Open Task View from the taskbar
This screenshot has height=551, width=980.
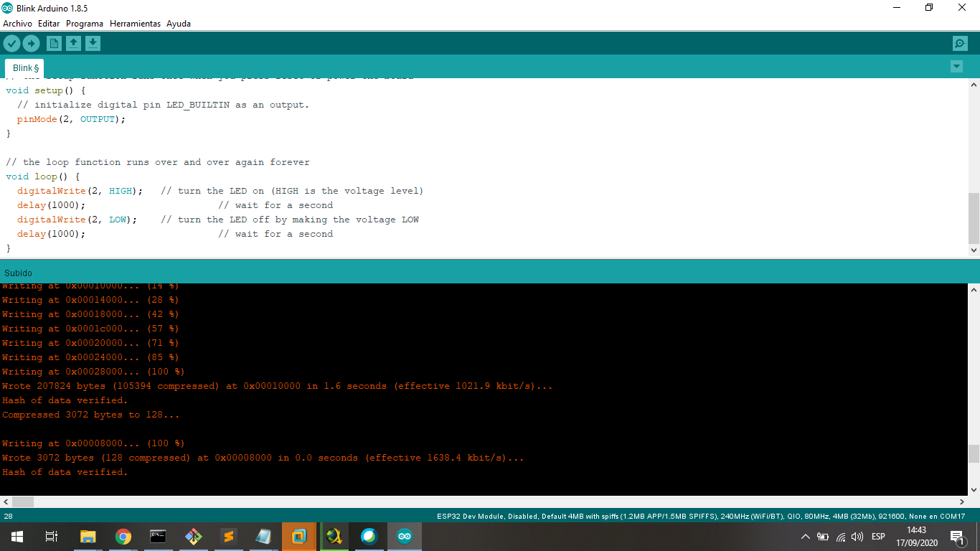tap(52, 537)
